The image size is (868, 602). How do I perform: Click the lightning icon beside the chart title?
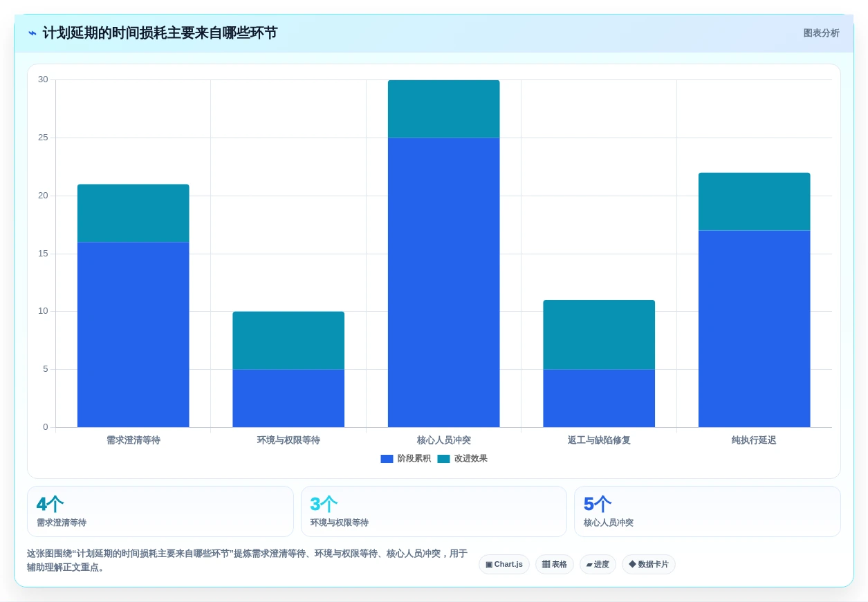point(33,33)
